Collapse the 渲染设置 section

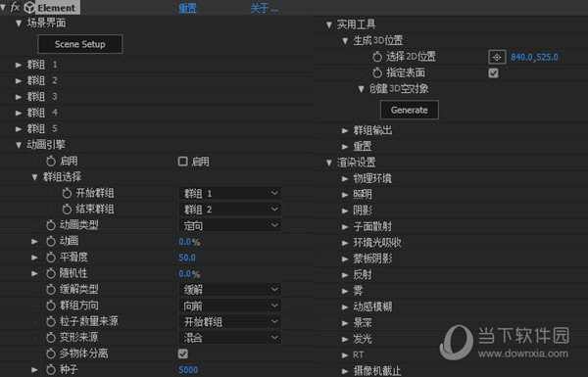point(329,163)
